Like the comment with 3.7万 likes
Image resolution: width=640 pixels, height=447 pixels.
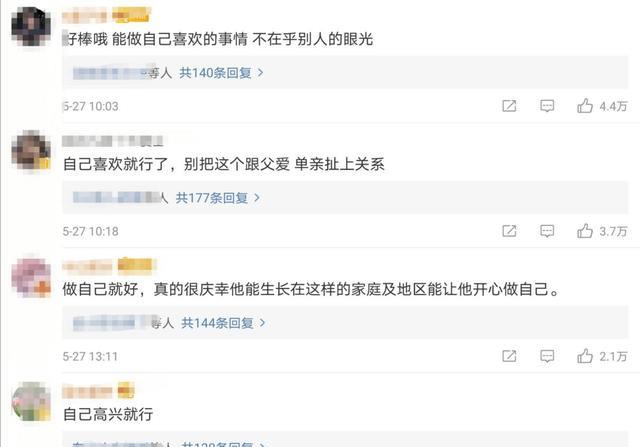pyautogui.click(x=586, y=231)
